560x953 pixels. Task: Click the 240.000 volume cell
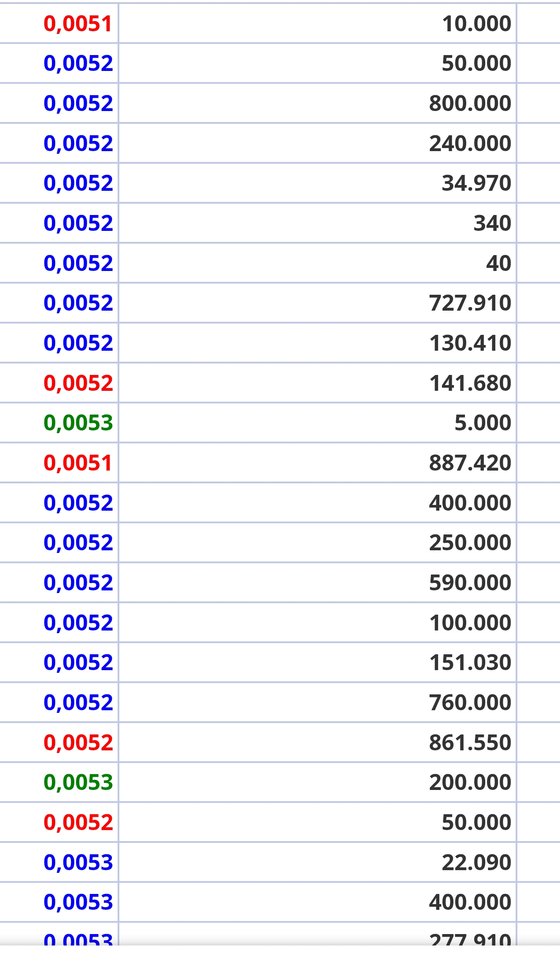(x=470, y=143)
